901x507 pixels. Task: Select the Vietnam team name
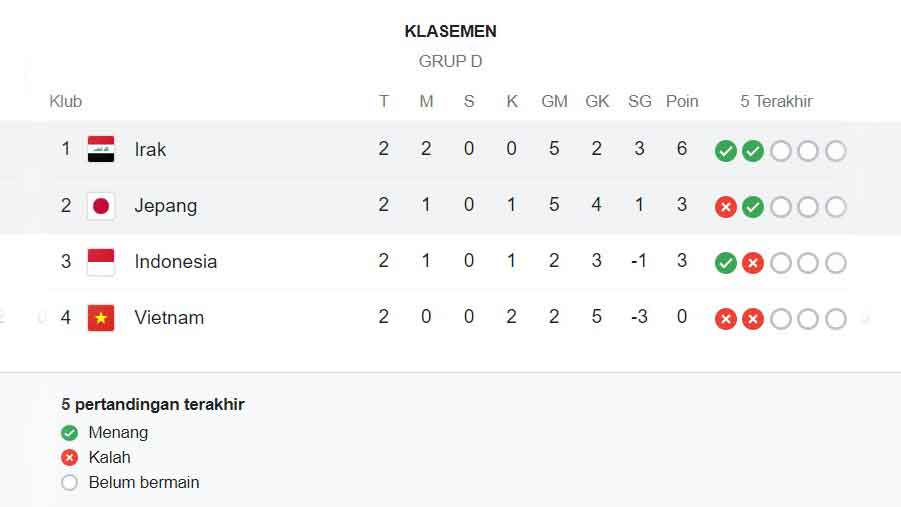click(169, 318)
